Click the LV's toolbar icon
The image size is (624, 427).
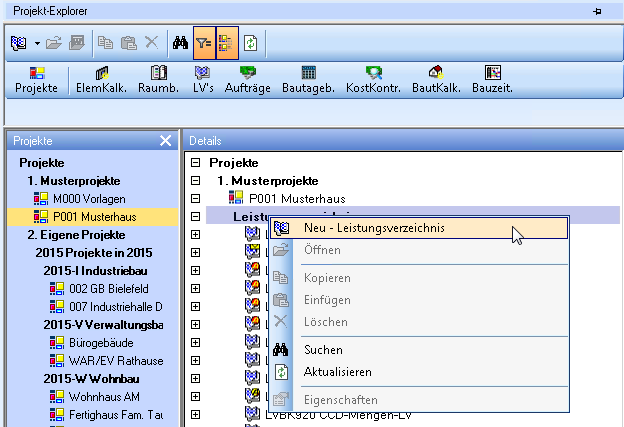point(203,79)
